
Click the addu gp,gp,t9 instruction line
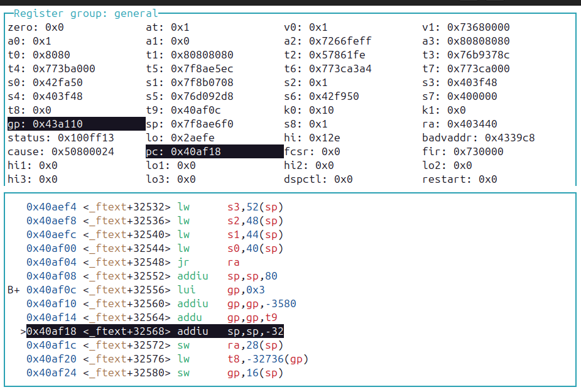pyautogui.click(x=152, y=317)
